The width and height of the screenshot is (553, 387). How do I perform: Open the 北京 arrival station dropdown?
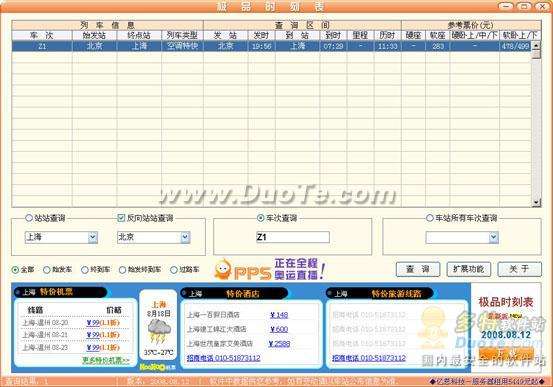(185, 237)
